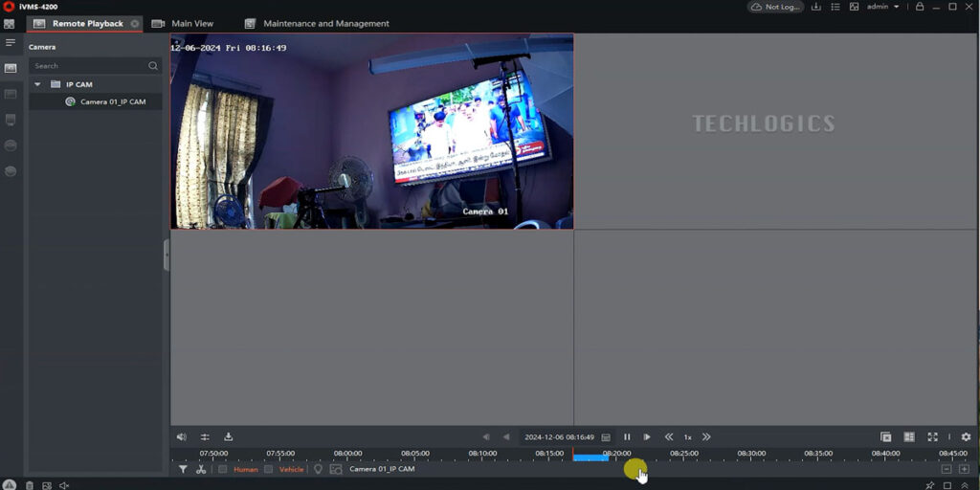
Task: Open the Maintenance and Management tab
Action: [325, 23]
